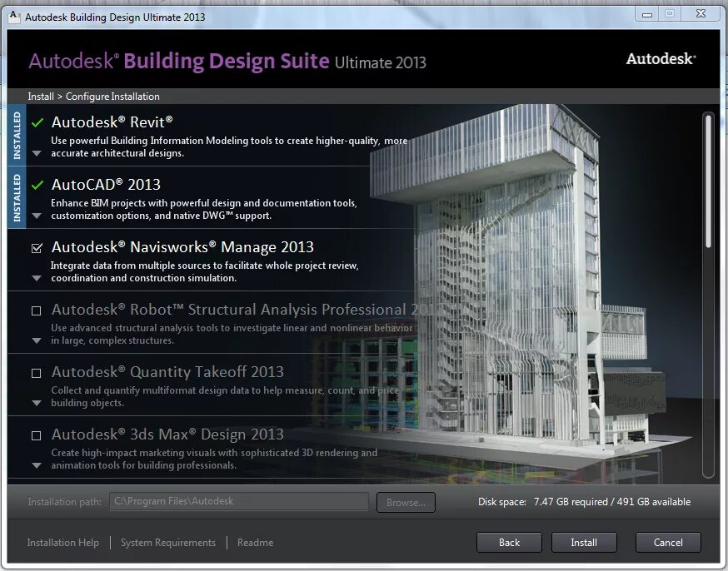The height and width of the screenshot is (571, 728).
Task: Cancel the installation
Action: [x=668, y=542]
